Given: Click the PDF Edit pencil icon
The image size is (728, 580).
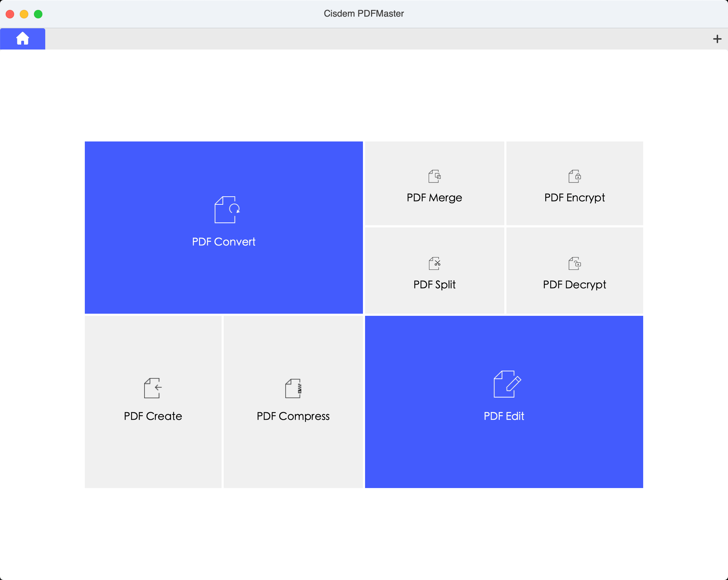Looking at the screenshot, I should [x=507, y=384].
